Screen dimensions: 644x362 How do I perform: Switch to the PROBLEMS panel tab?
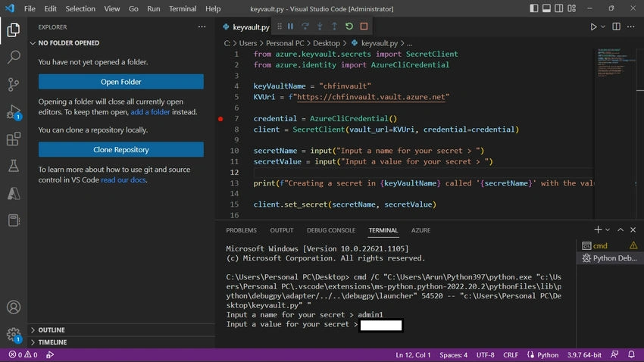(x=241, y=230)
